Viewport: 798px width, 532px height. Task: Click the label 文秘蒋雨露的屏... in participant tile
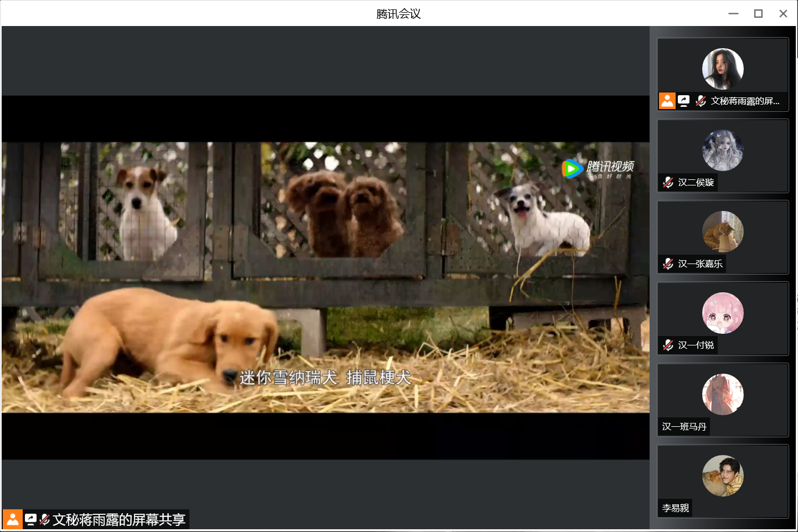(745, 101)
